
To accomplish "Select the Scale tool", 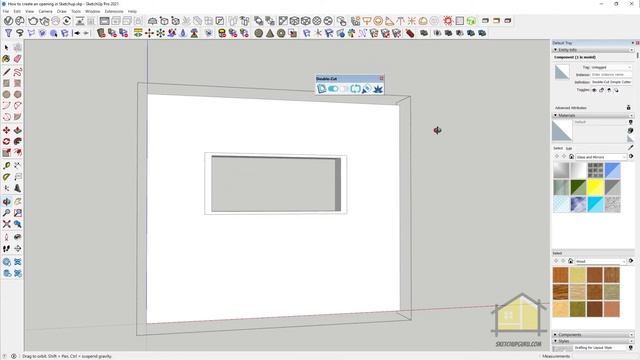I will point(7,153).
